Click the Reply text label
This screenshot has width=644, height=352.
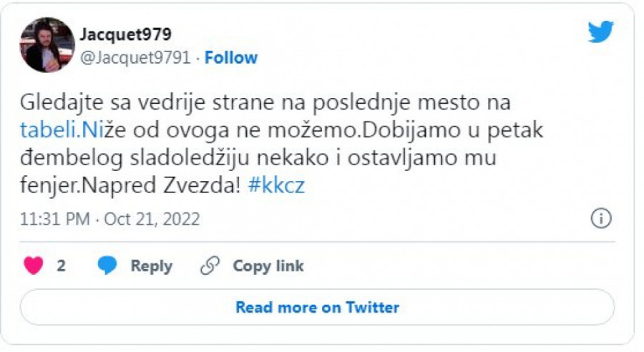click(151, 266)
